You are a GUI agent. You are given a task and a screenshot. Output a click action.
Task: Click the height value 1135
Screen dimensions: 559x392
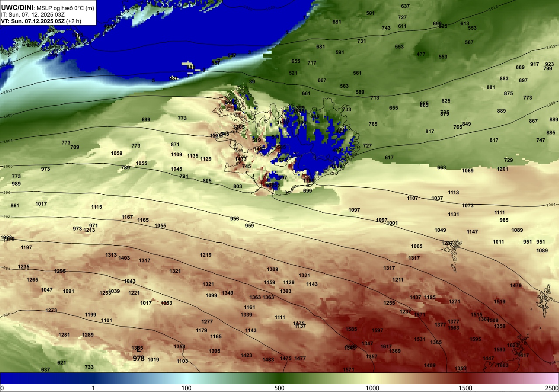[x=193, y=156]
